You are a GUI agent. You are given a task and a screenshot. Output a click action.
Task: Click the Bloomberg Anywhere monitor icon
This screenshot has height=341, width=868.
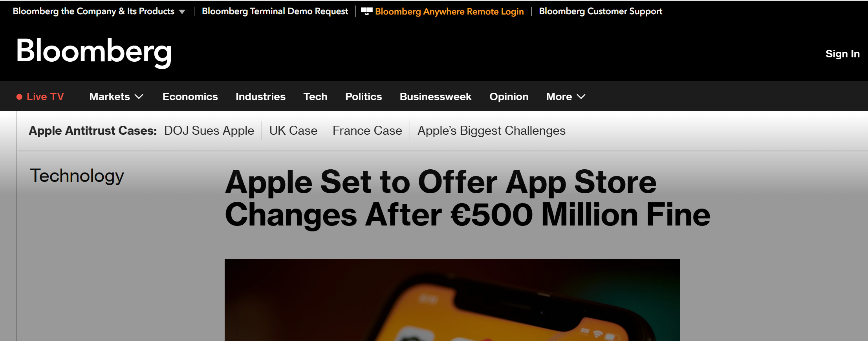[366, 11]
